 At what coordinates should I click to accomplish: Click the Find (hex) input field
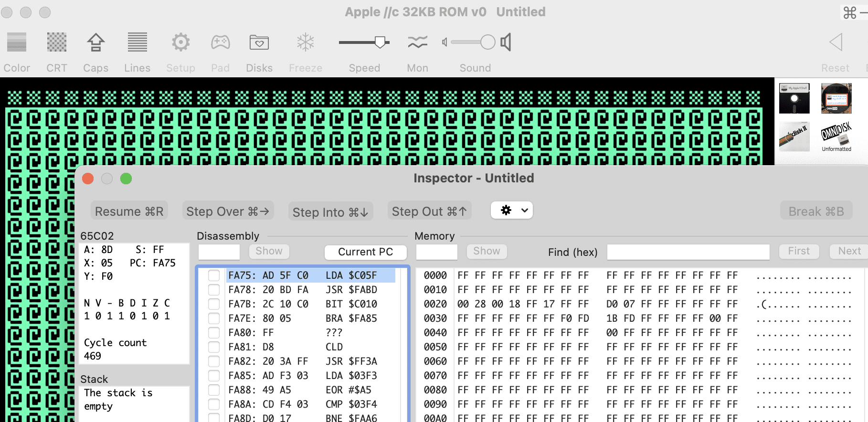(688, 252)
